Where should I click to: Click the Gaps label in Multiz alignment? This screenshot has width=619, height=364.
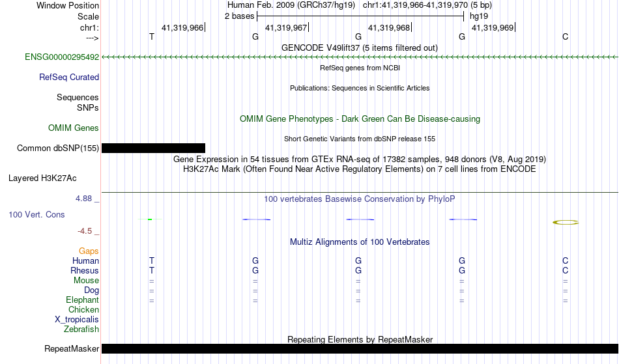pyautogui.click(x=89, y=251)
